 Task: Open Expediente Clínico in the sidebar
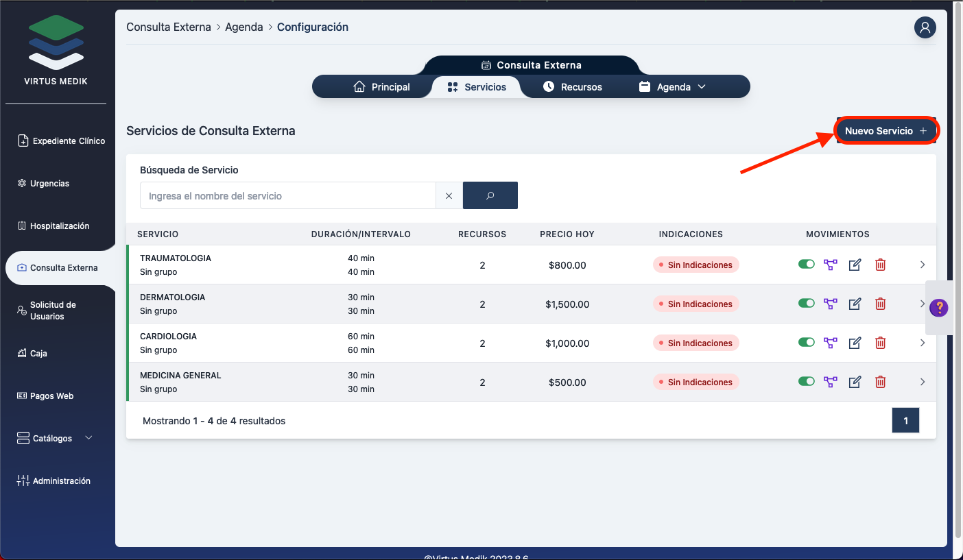pos(61,141)
